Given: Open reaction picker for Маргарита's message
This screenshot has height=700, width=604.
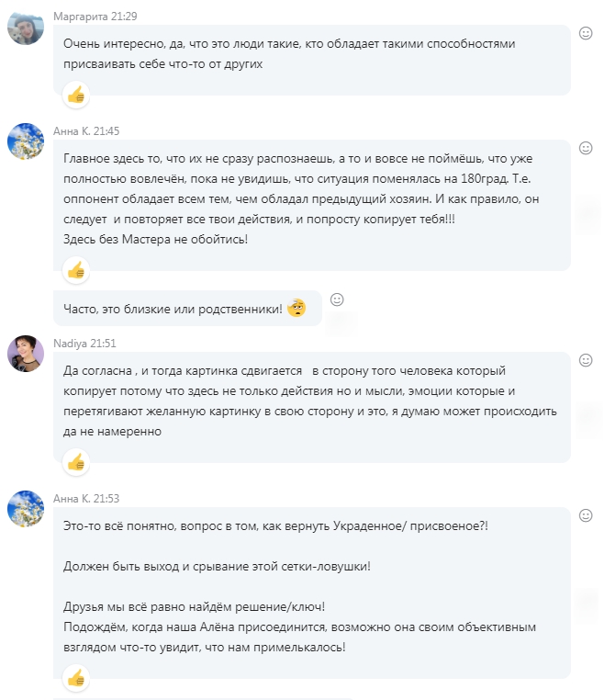Looking at the screenshot, I should coord(586,34).
